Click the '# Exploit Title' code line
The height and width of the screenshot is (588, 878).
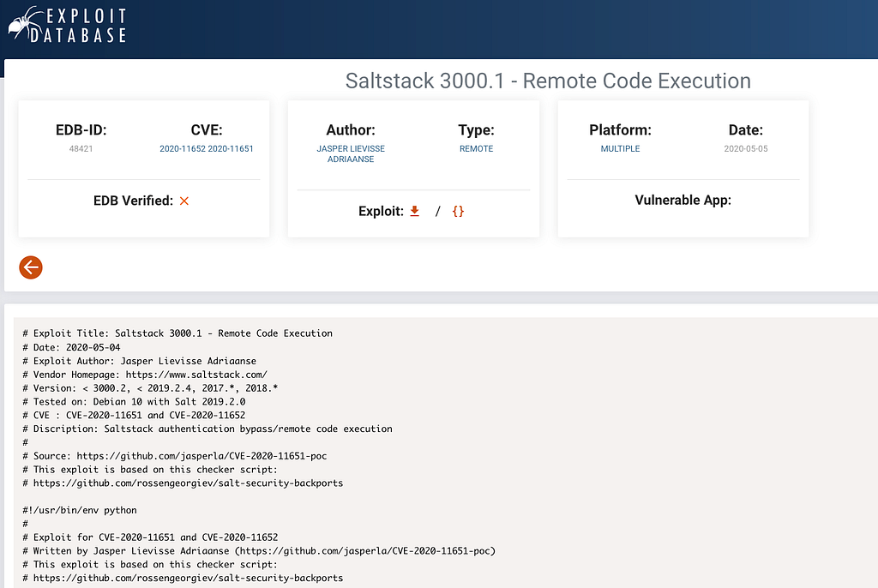[x=177, y=333]
